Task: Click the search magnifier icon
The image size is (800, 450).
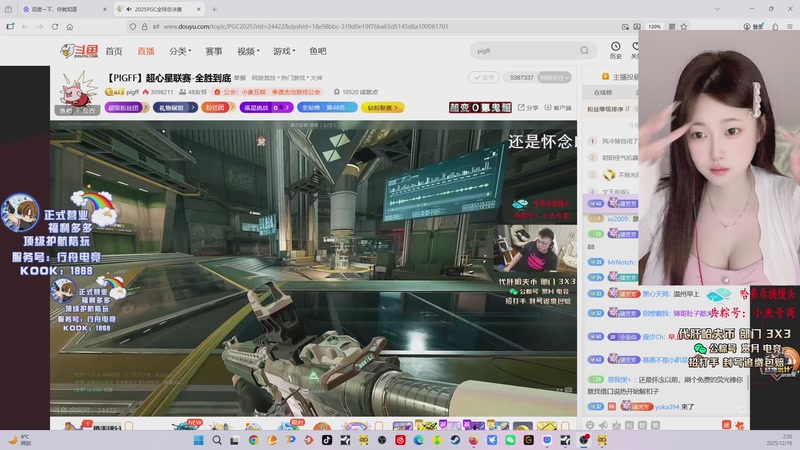Action: (x=584, y=51)
